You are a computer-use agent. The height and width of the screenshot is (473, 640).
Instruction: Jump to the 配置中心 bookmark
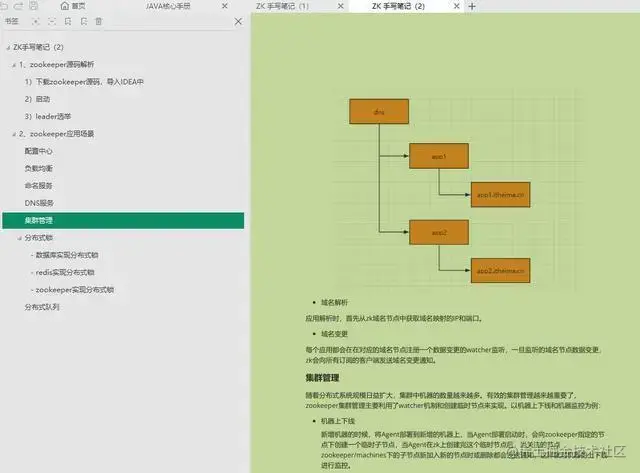pyautogui.click(x=38, y=151)
